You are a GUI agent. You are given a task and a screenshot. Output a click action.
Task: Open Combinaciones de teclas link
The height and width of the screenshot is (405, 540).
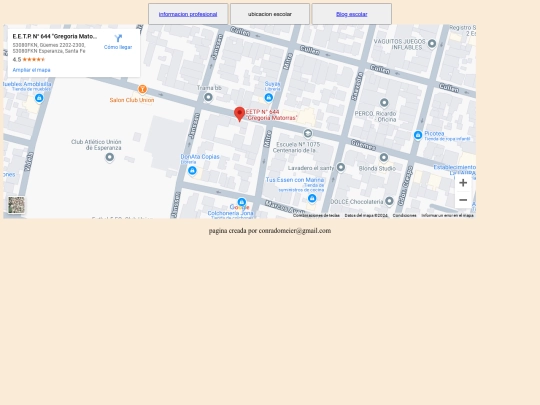(x=316, y=216)
